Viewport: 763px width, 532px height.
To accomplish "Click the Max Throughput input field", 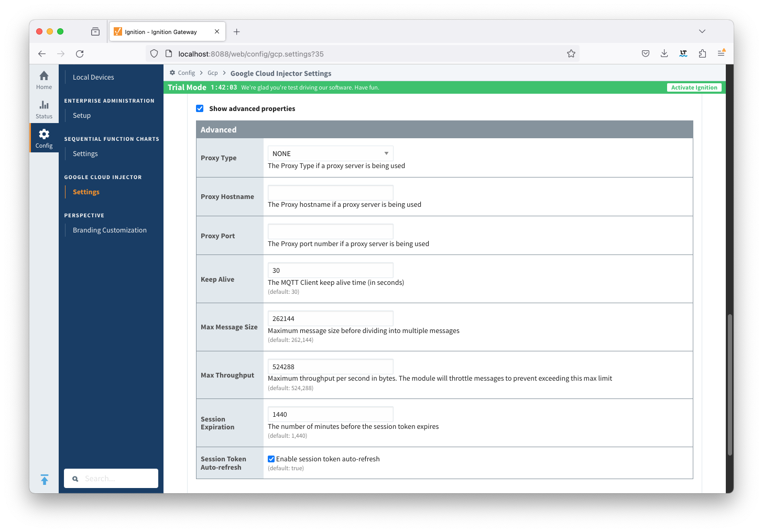I will pyautogui.click(x=330, y=367).
